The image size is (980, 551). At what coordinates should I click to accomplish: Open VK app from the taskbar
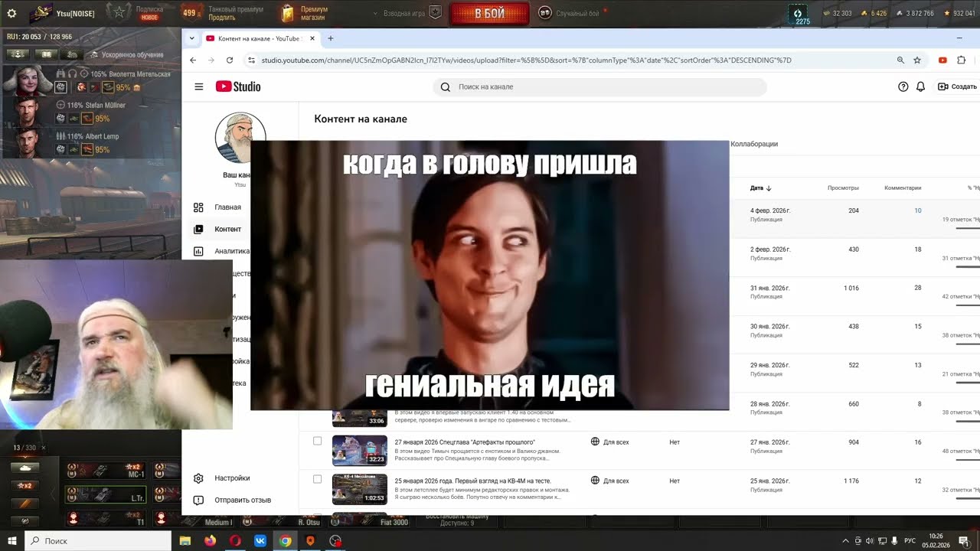click(x=260, y=540)
